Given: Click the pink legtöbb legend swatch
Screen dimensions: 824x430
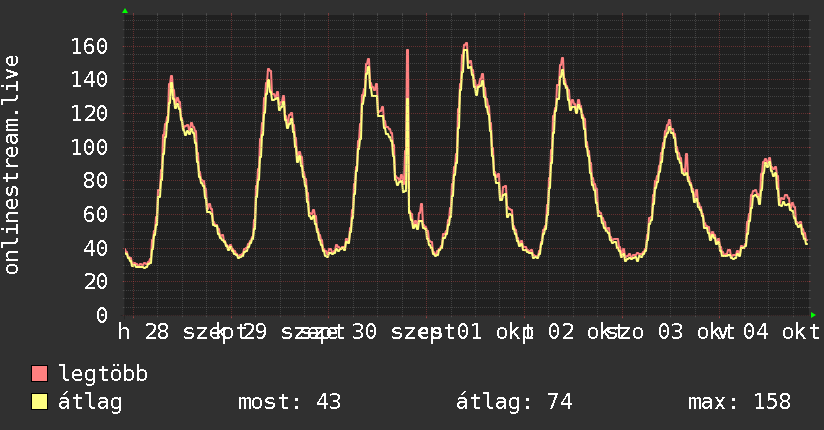Looking at the screenshot, I should pos(39,373).
